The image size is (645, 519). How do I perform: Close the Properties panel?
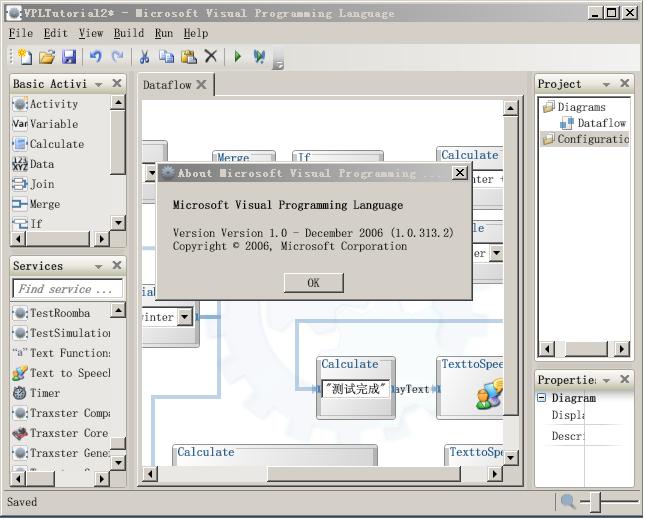[624, 379]
